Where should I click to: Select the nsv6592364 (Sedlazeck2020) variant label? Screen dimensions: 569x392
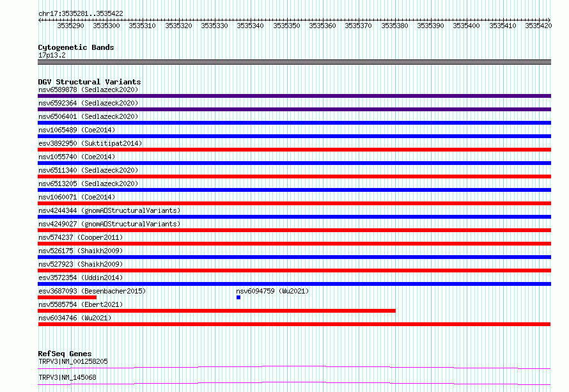coord(88,103)
